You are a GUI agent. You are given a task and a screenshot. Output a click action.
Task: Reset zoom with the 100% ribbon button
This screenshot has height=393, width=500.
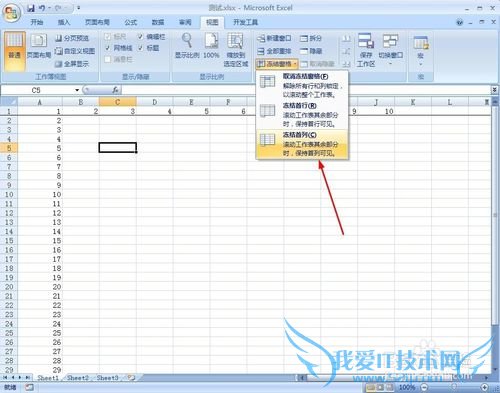click(211, 46)
